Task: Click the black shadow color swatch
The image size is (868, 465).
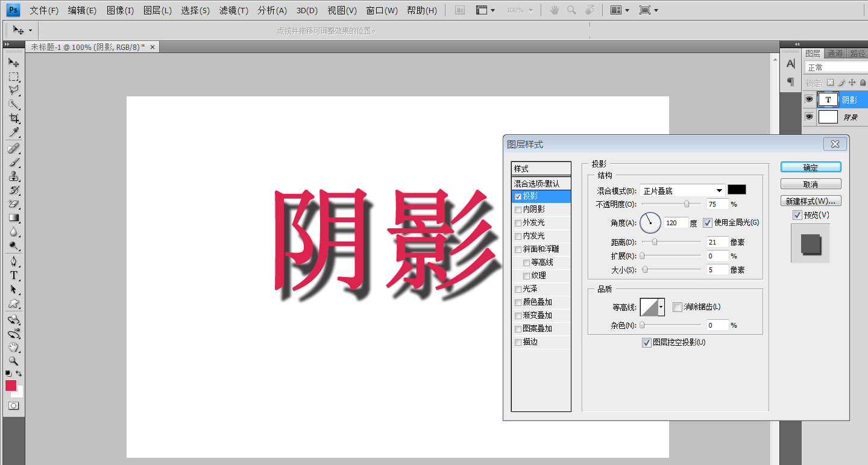Action: tap(737, 190)
